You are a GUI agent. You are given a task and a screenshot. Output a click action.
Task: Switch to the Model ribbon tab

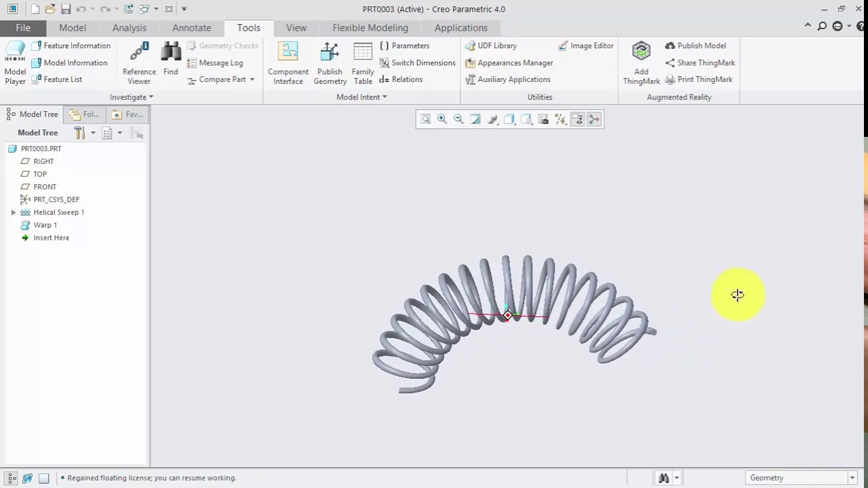pyautogui.click(x=73, y=28)
